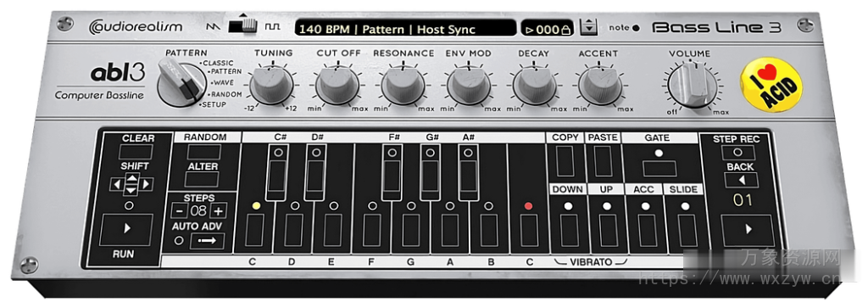Click the G key button
Viewport: 868px width, 308px height.
(x=411, y=230)
